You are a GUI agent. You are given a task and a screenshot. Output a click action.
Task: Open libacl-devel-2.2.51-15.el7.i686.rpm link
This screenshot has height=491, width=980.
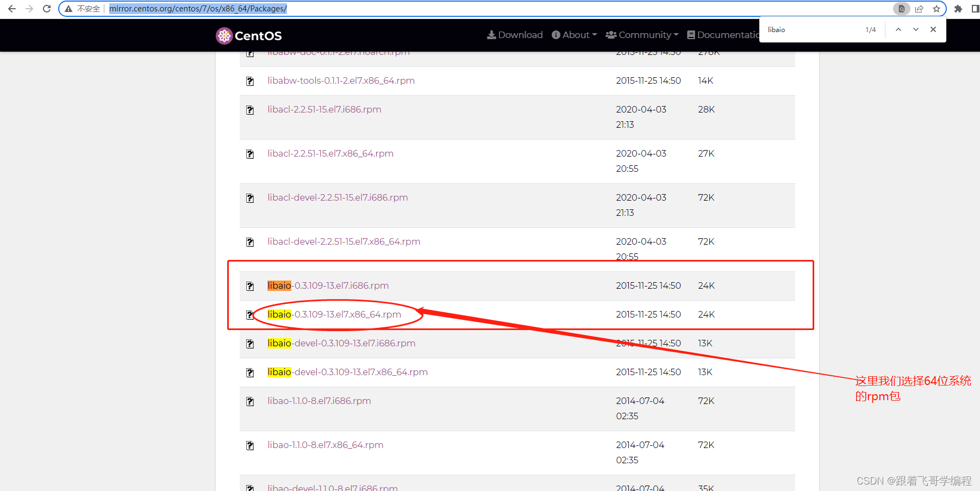click(338, 197)
